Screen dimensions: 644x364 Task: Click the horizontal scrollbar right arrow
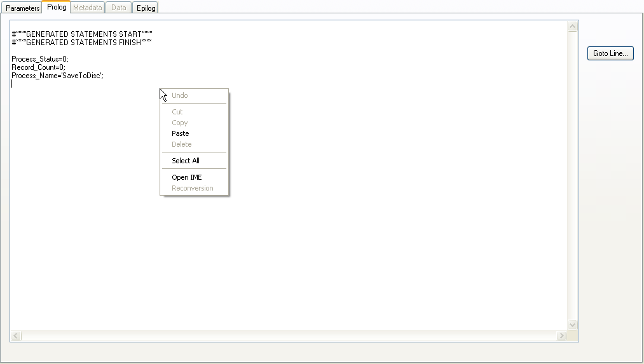pyautogui.click(x=561, y=335)
